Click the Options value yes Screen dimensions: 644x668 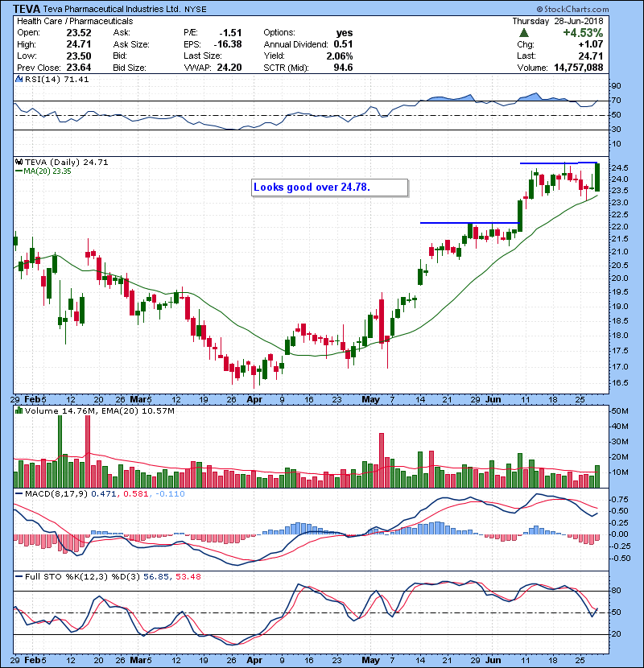345,33
